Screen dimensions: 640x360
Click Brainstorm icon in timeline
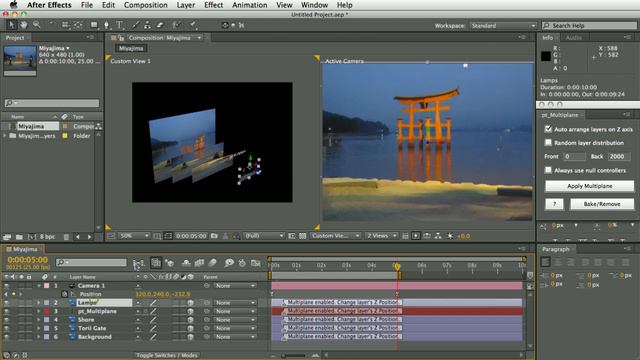click(229, 263)
